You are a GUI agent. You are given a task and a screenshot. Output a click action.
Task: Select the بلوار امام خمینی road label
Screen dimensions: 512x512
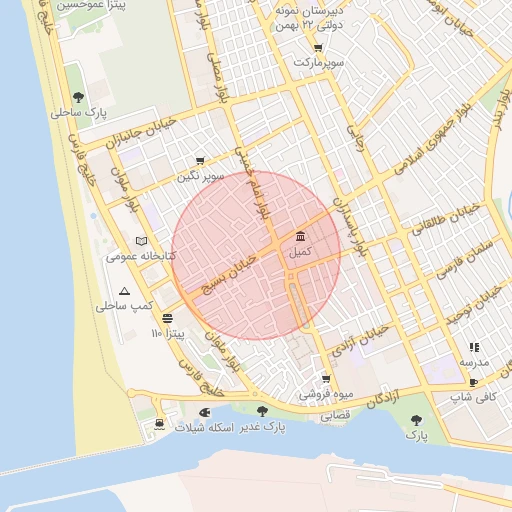(253, 184)
